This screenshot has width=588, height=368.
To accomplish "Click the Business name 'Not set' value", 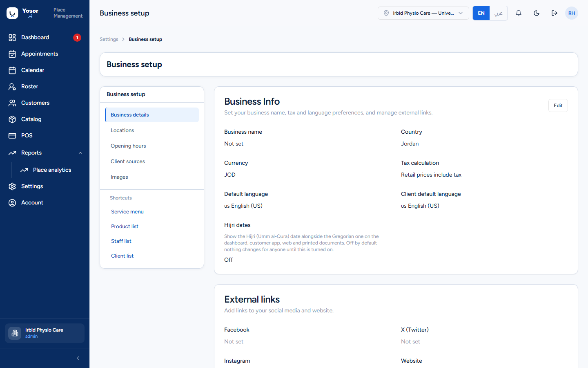I will tap(234, 144).
